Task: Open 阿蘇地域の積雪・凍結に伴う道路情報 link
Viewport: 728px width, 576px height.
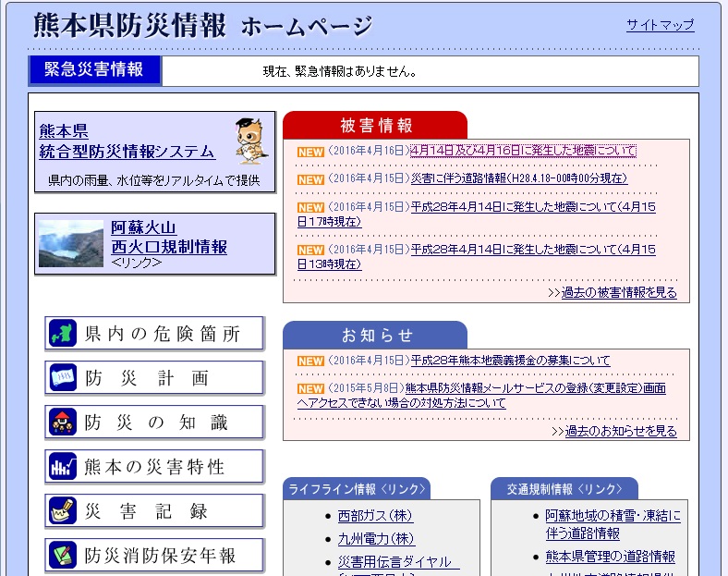Action: tap(613, 524)
